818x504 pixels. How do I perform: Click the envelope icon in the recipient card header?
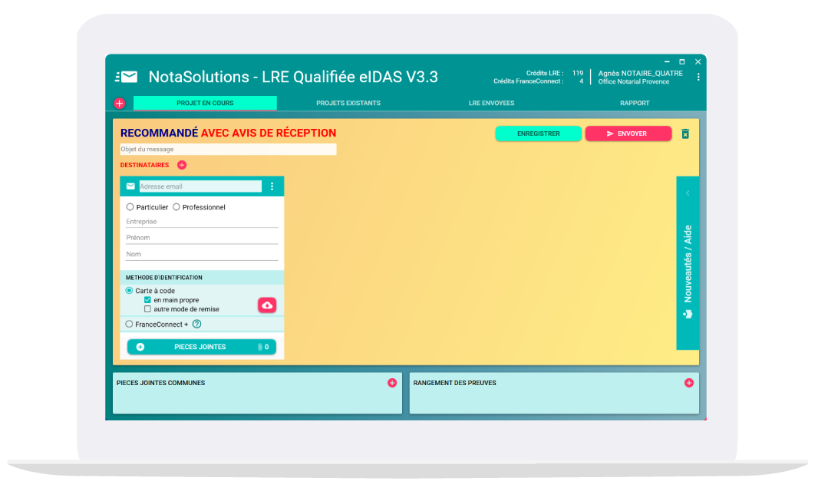[130, 186]
